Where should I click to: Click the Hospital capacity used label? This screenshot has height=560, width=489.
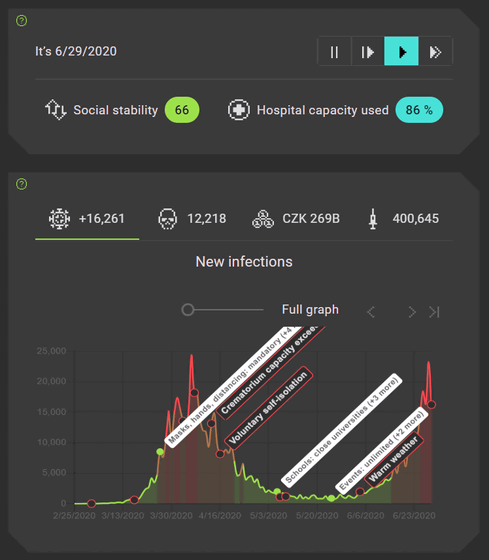[323, 110]
